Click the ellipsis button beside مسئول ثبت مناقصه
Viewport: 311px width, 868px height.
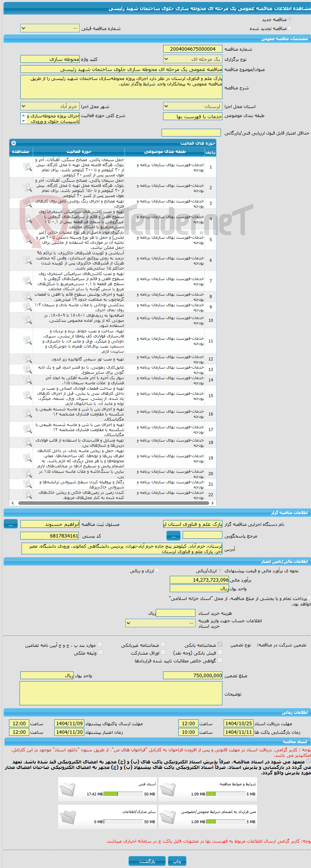pyautogui.click(x=11, y=524)
